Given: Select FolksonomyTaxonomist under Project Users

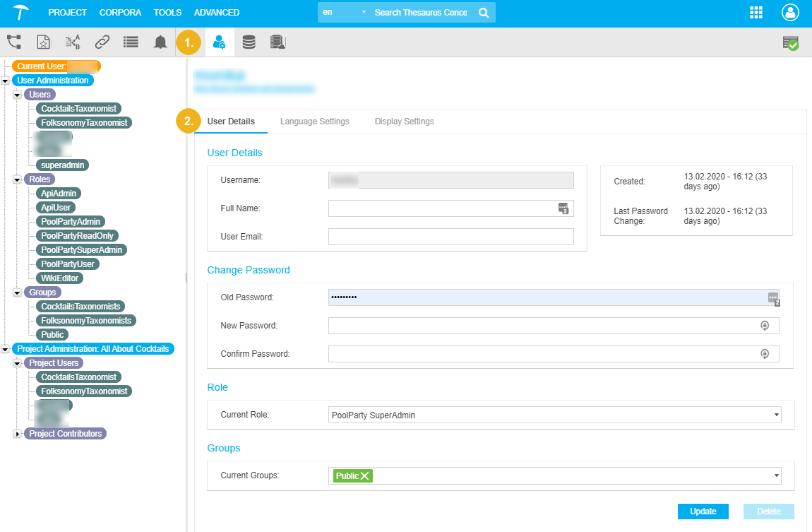Looking at the screenshot, I should click(84, 391).
